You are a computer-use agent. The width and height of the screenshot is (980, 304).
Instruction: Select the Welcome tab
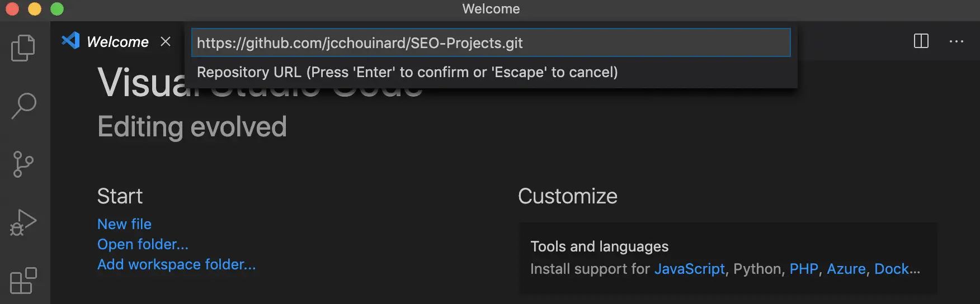click(117, 41)
